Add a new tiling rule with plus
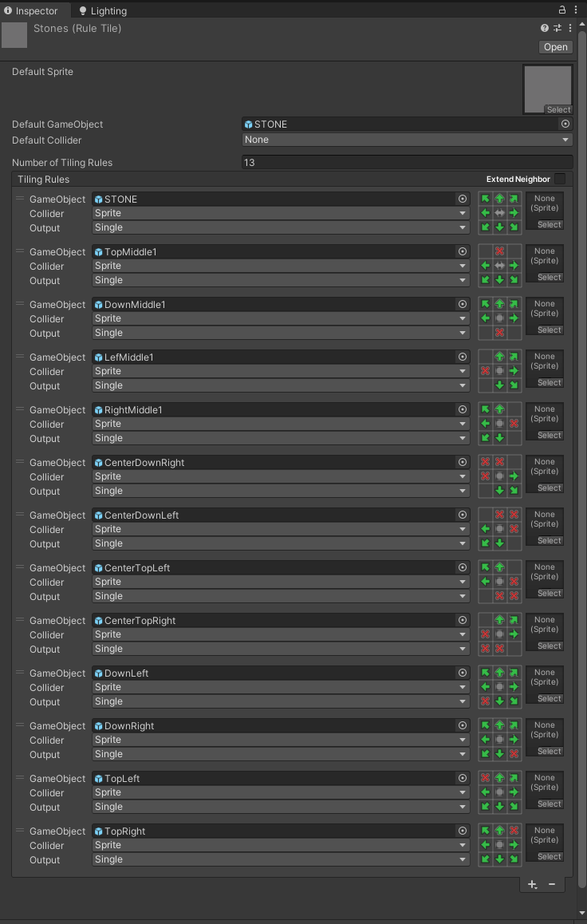Viewport: 587px width, 924px height. click(x=532, y=884)
